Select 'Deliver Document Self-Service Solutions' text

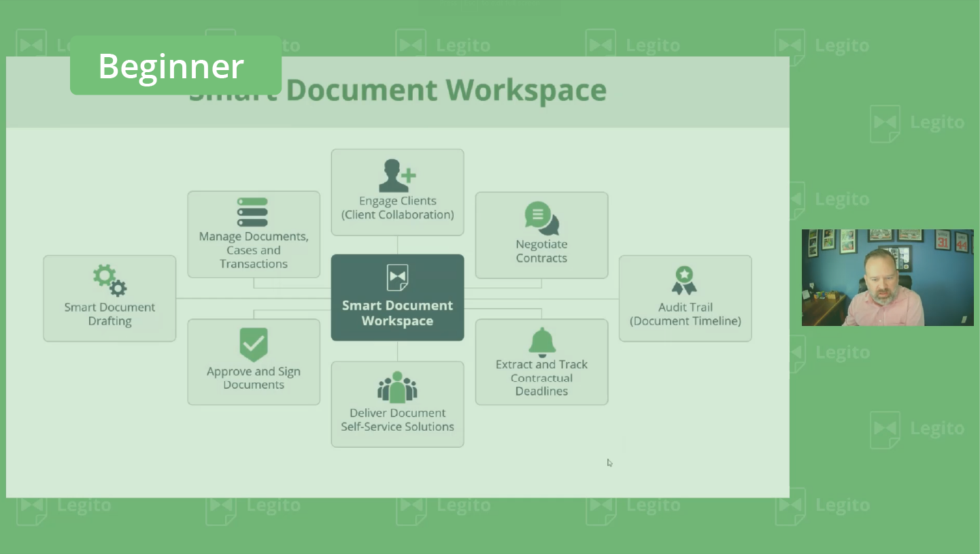click(397, 420)
